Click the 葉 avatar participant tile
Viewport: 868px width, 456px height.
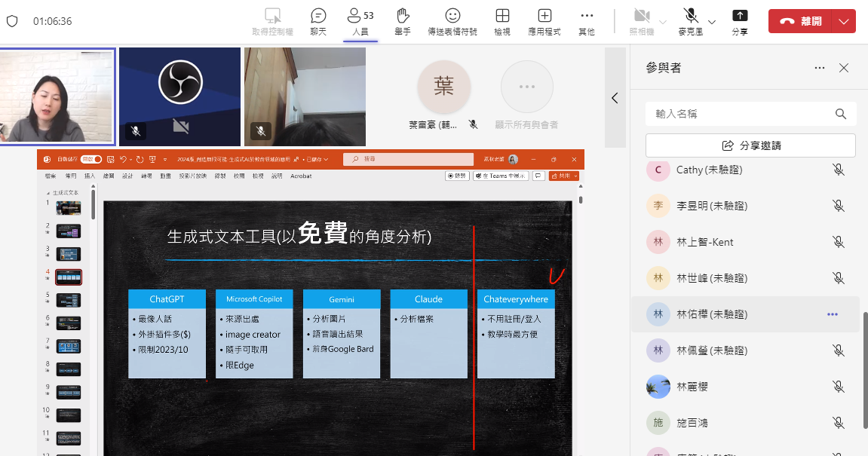[x=443, y=87]
